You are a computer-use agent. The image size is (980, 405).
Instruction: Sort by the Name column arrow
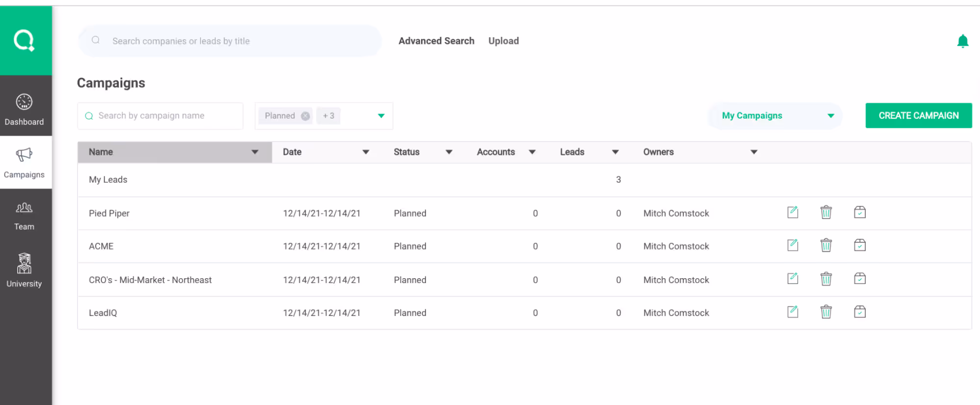click(255, 152)
